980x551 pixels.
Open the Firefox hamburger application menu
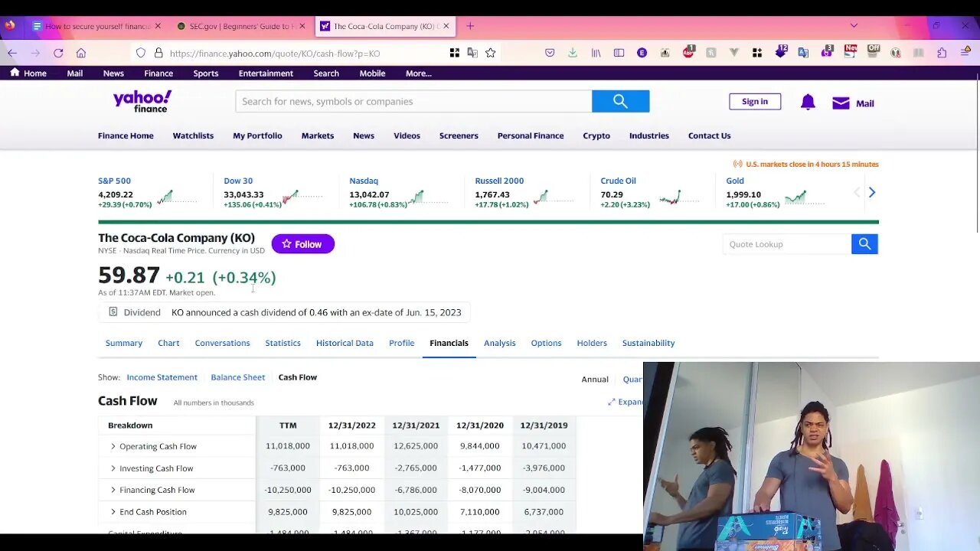tap(965, 53)
